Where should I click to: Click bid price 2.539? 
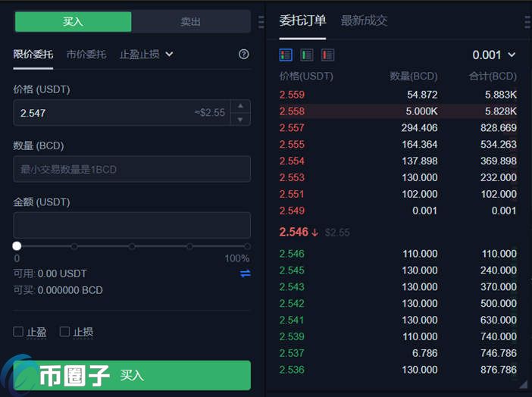click(292, 336)
